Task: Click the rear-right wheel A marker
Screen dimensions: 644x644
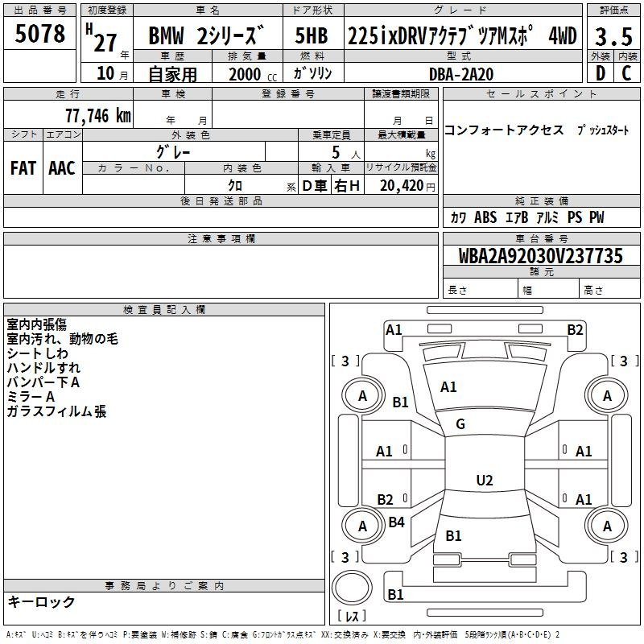Action: click(607, 526)
